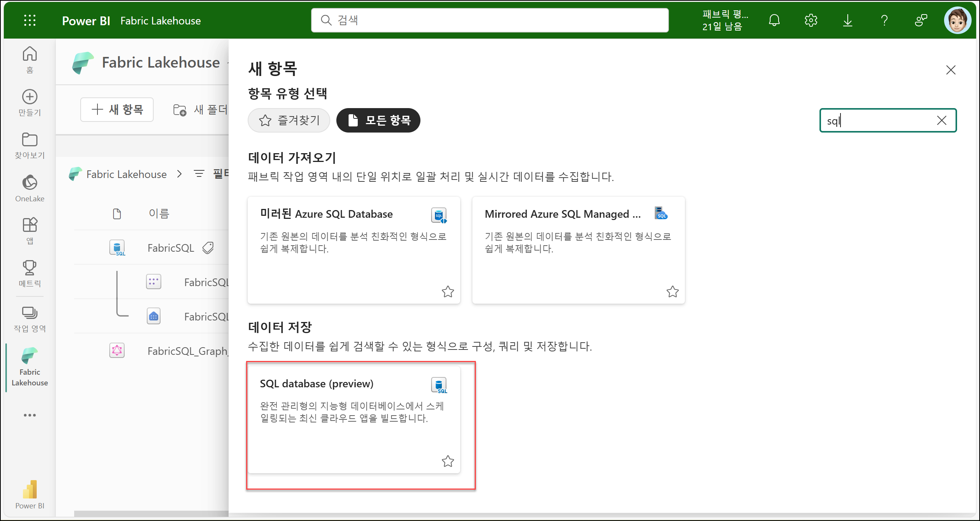Click the 새 폴더 button
980x521 pixels.
(200, 110)
